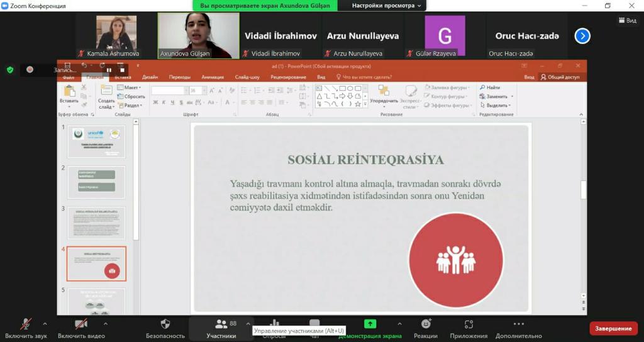Screen dimensions: 644x342
Task: Collapse the PowerPoint ribbon
Action: (581, 114)
